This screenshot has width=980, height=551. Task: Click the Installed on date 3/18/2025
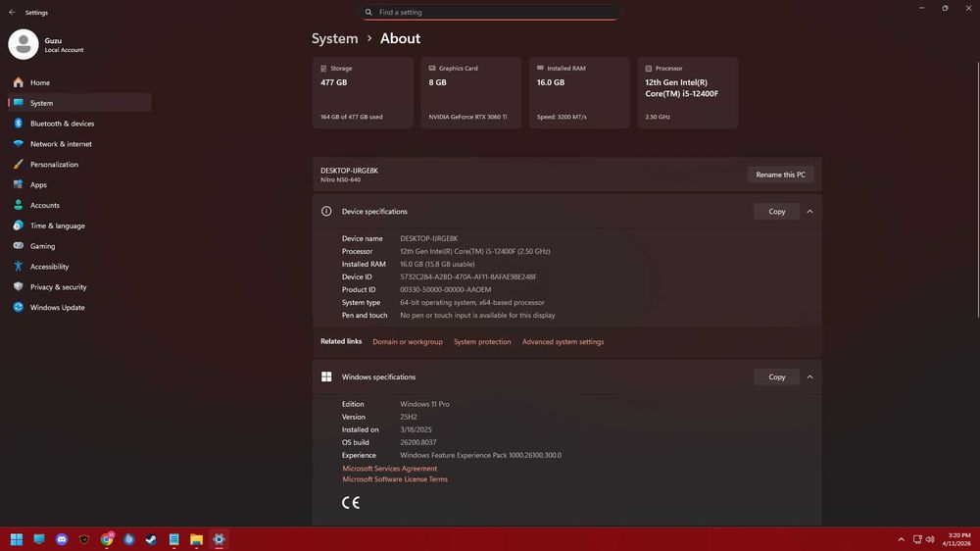[x=416, y=429]
